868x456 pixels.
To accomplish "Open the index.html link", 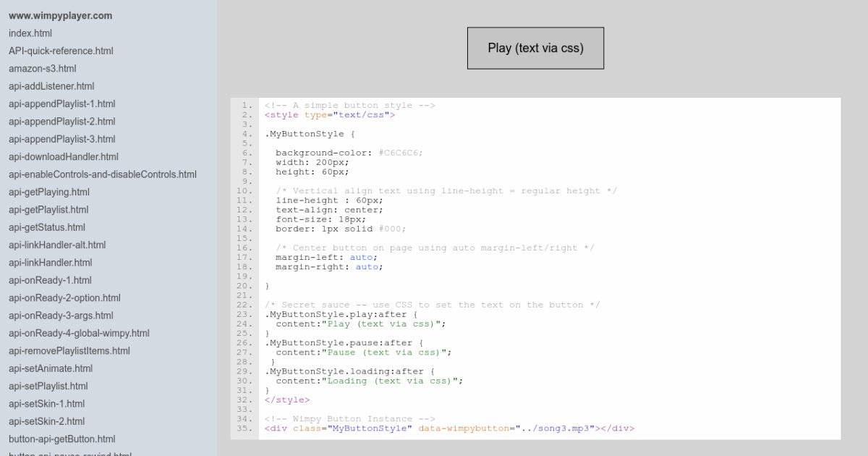I will point(30,33).
